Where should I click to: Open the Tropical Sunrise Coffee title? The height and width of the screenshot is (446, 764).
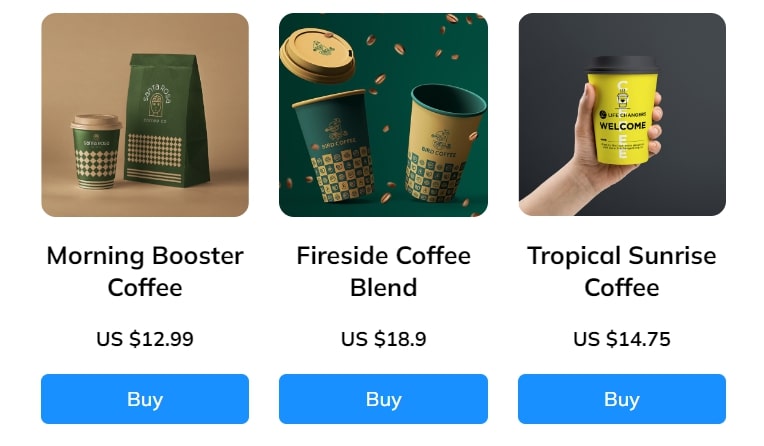622,271
